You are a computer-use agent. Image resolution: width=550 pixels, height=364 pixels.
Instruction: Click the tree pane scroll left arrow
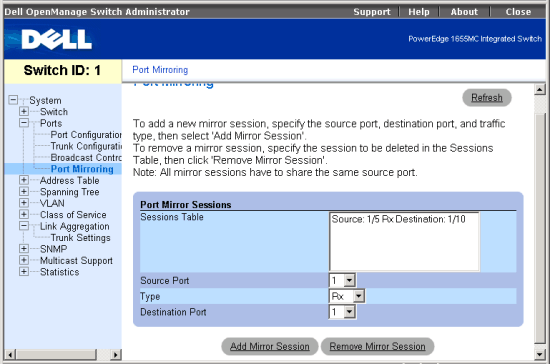tap(10, 355)
